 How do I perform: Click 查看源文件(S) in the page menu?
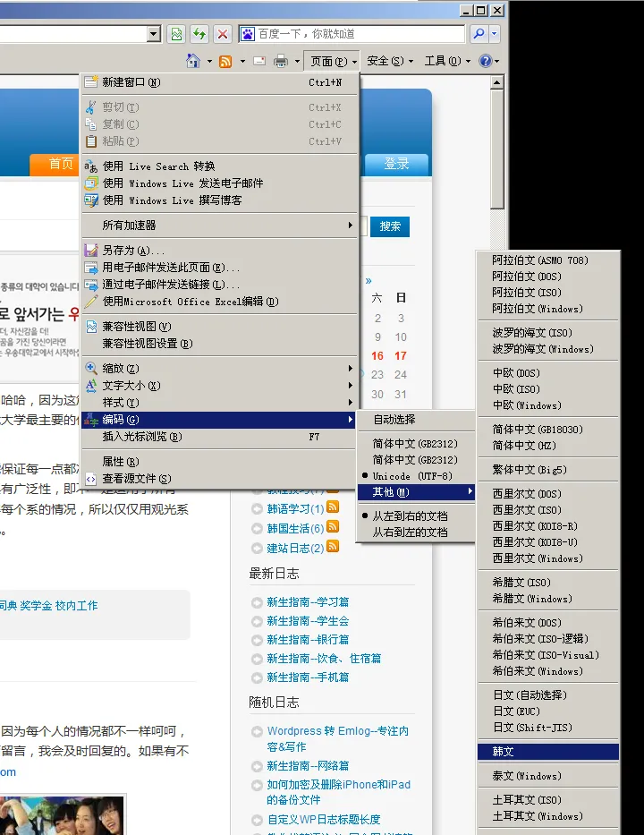[136, 479]
